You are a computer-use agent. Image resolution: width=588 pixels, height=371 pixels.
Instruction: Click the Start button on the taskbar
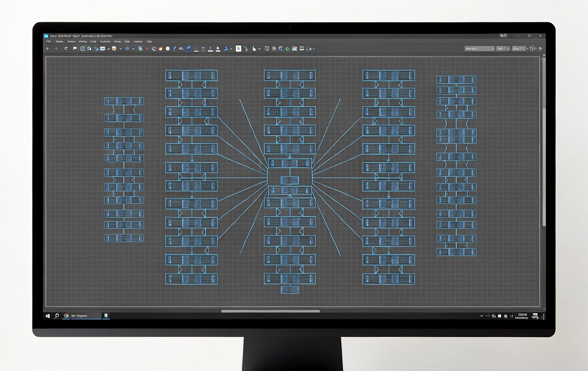tap(47, 315)
